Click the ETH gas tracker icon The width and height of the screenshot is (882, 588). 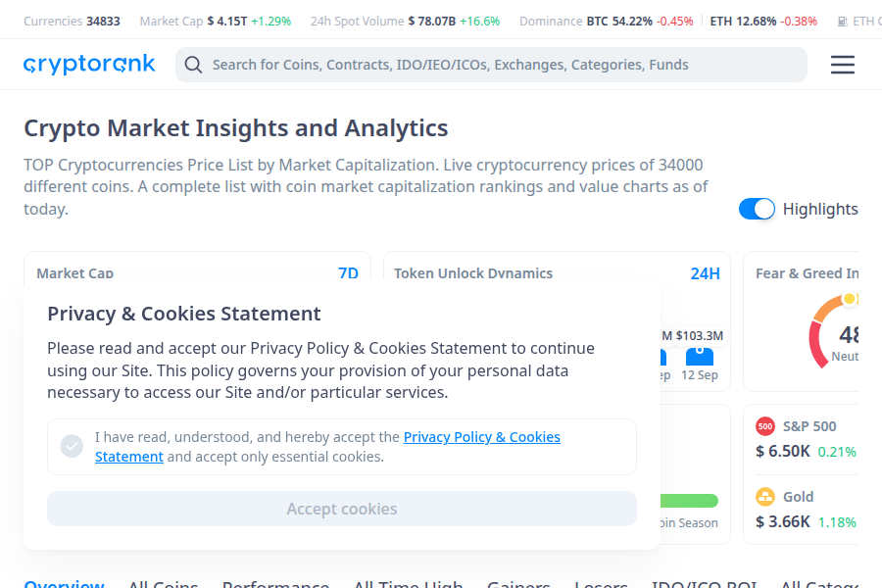point(842,20)
